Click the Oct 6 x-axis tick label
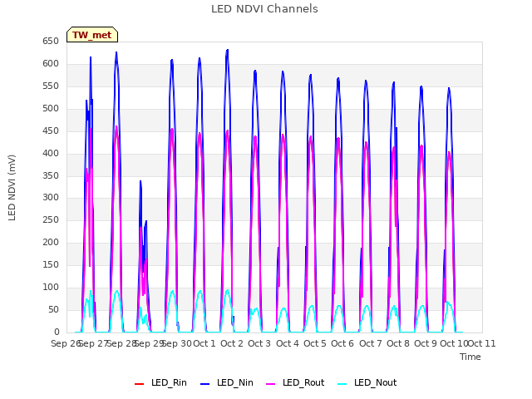The image size is (532, 399). click(x=342, y=343)
